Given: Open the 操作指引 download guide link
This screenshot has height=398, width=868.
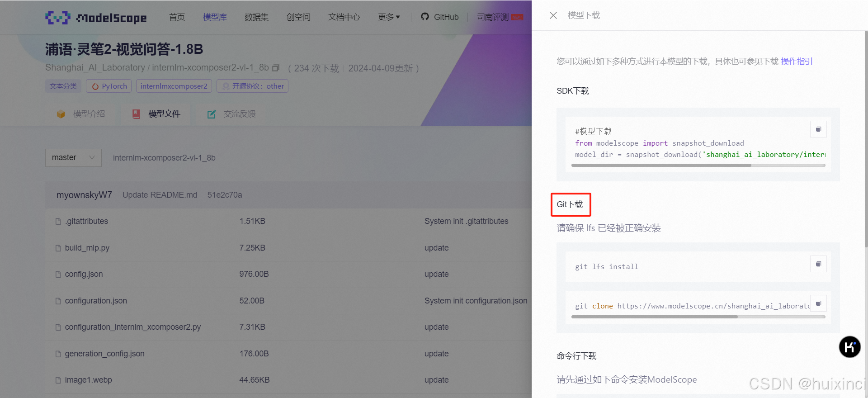Looking at the screenshot, I should coord(797,62).
